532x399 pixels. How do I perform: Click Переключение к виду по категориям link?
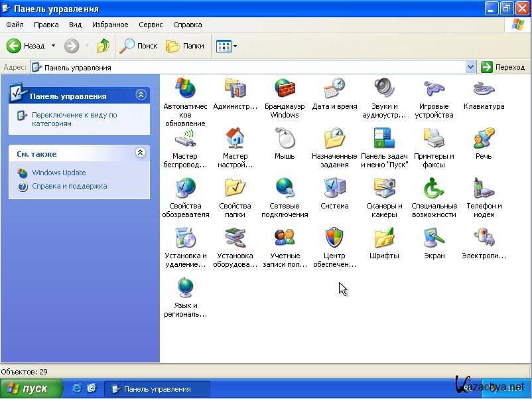(74, 119)
